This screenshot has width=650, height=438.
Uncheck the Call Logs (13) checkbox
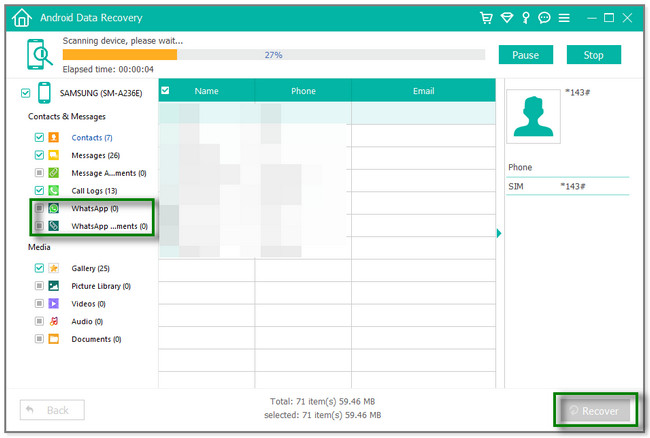39,190
